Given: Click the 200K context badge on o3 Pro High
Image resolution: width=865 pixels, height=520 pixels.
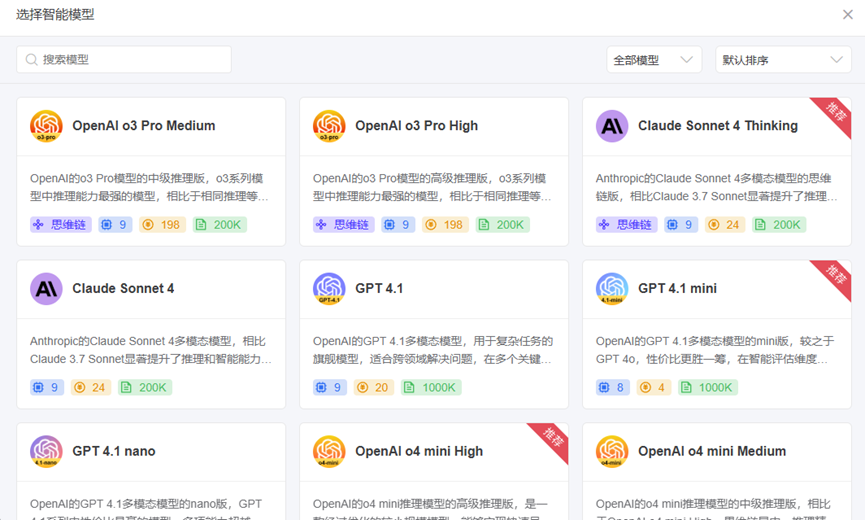Looking at the screenshot, I should (x=503, y=224).
